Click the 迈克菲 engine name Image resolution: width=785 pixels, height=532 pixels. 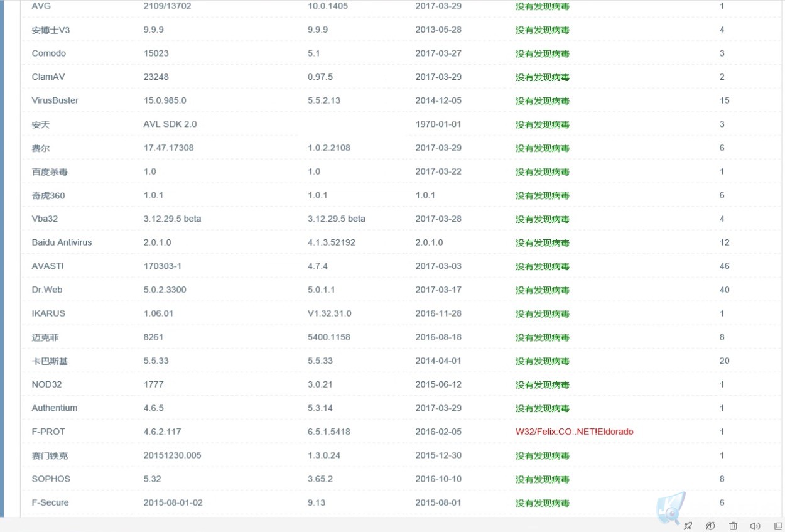[45, 337]
